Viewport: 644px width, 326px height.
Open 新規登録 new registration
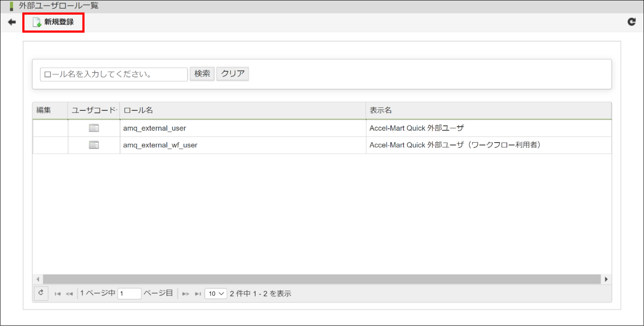pyautogui.click(x=53, y=22)
